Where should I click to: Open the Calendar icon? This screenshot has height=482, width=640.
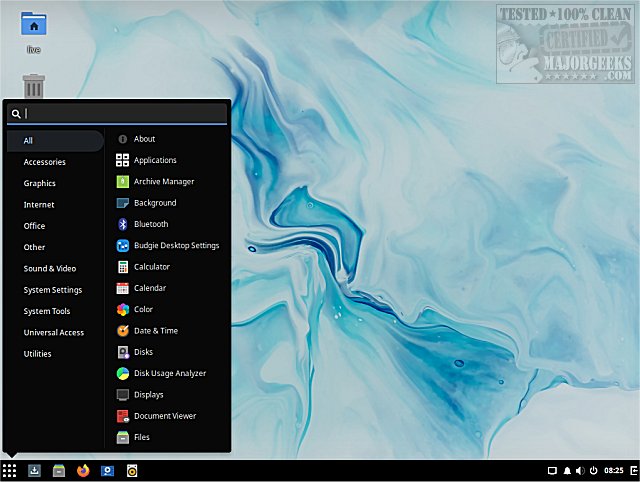point(122,288)
